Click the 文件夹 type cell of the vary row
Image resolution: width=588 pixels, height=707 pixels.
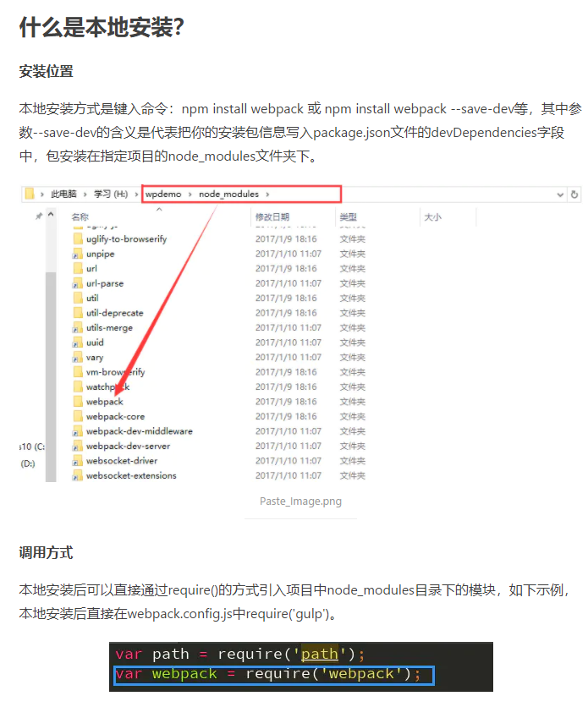352,357
